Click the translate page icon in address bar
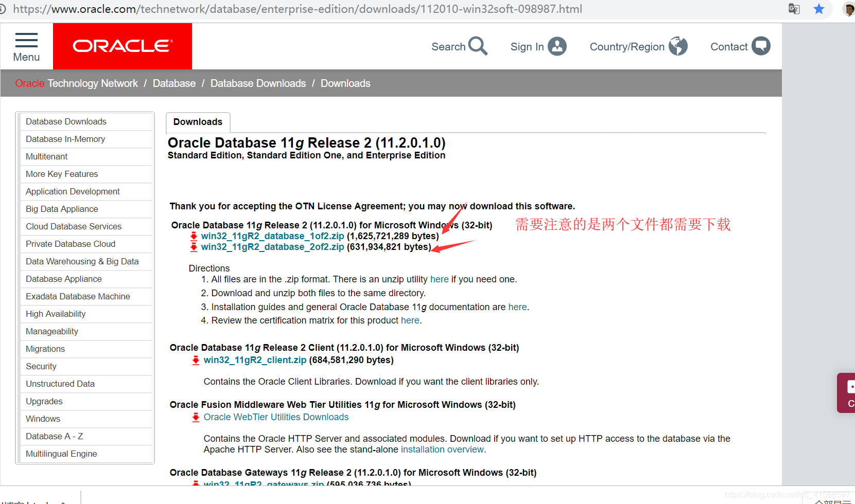Image resolution: width=855 pixels, height=504 pixels. 794,9
